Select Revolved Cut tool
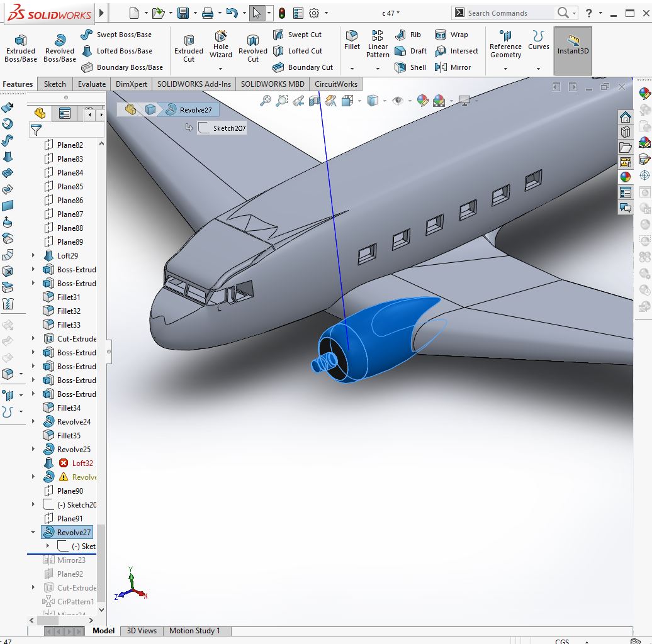This screenshot has width=652, height=644. 253,48
